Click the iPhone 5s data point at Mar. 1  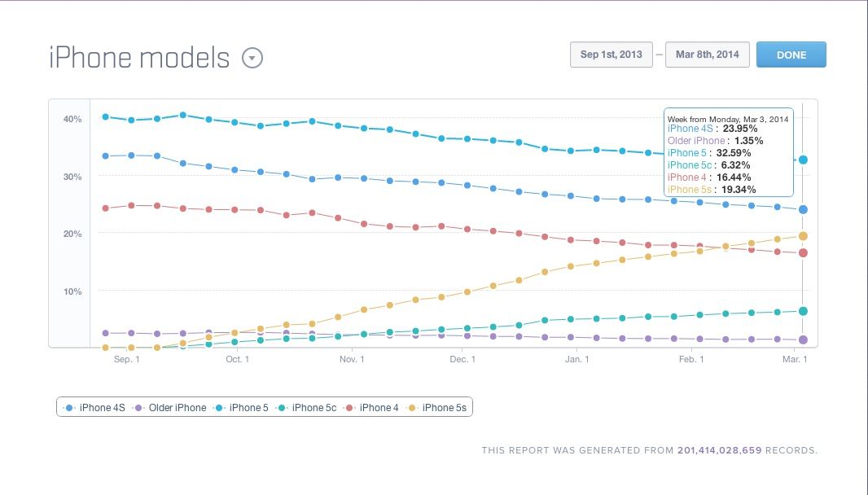point(803,236)
